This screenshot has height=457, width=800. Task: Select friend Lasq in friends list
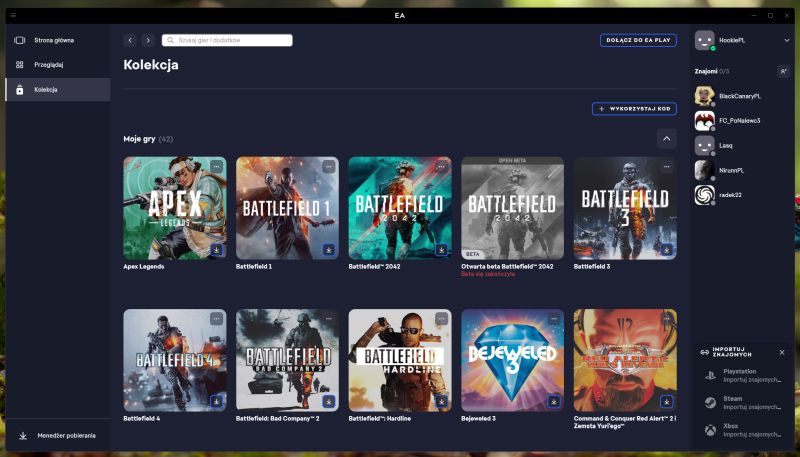[742, 145]
